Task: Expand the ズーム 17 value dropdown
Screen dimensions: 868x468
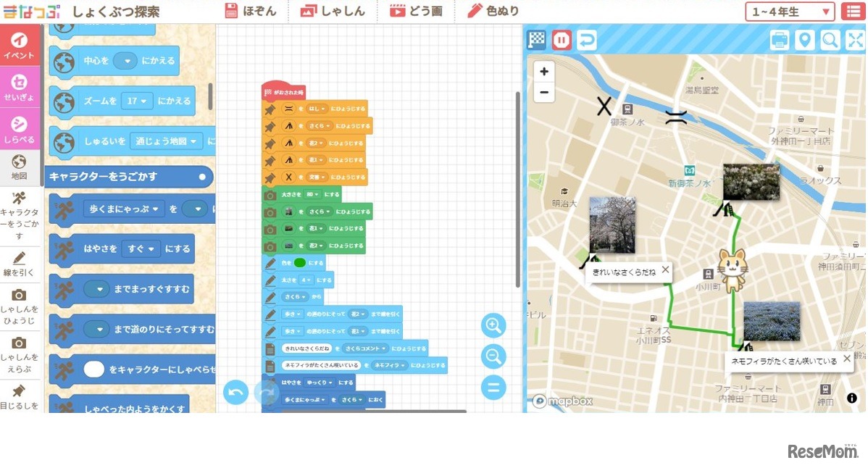Action: (137, 101)
